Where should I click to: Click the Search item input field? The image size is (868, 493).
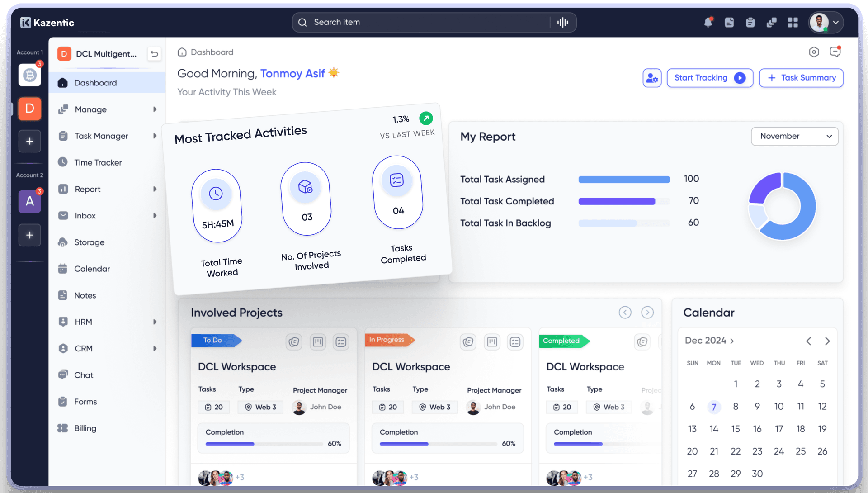click(x=434, y=22)
